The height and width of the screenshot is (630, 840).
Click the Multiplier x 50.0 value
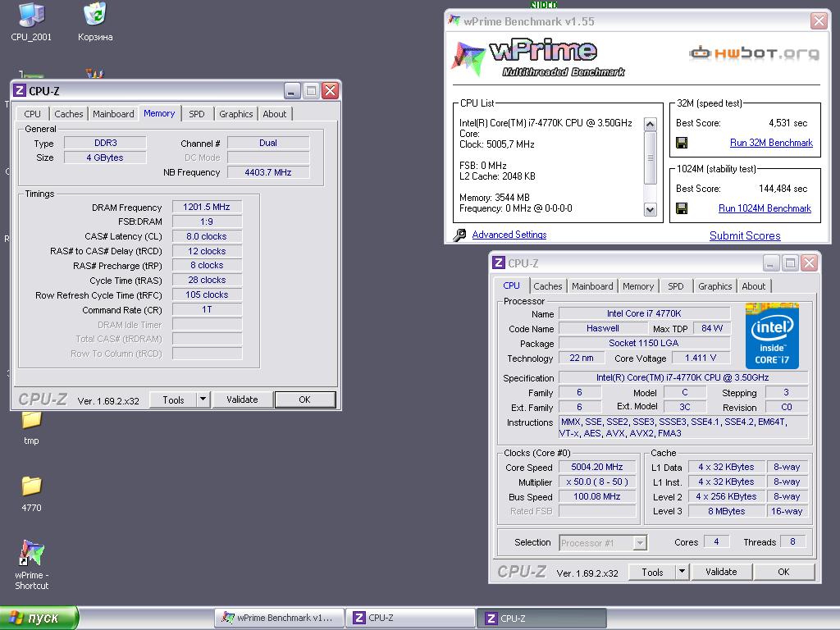tap(597, 482)
